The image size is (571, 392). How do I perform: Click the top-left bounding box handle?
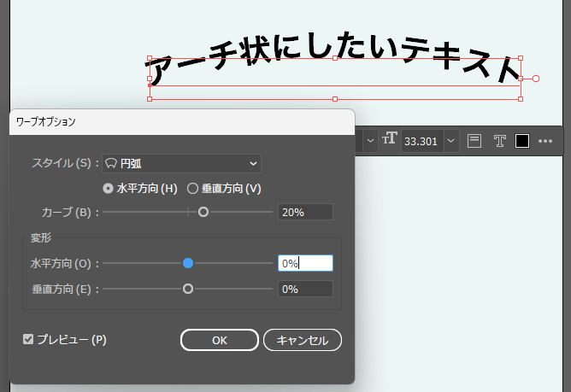click(150, 58)
